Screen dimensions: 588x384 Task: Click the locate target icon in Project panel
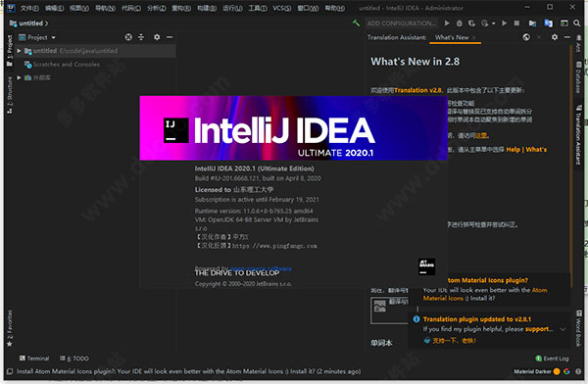click(x=128, y=37)
